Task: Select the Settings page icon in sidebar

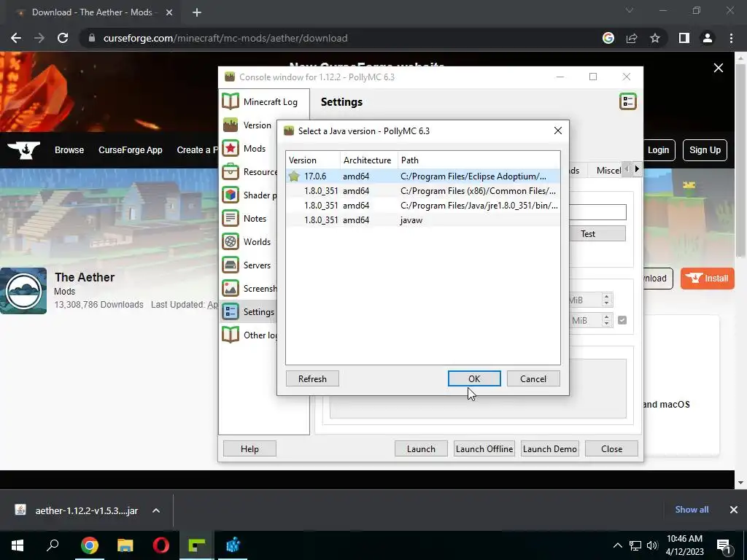Action: 231,311
